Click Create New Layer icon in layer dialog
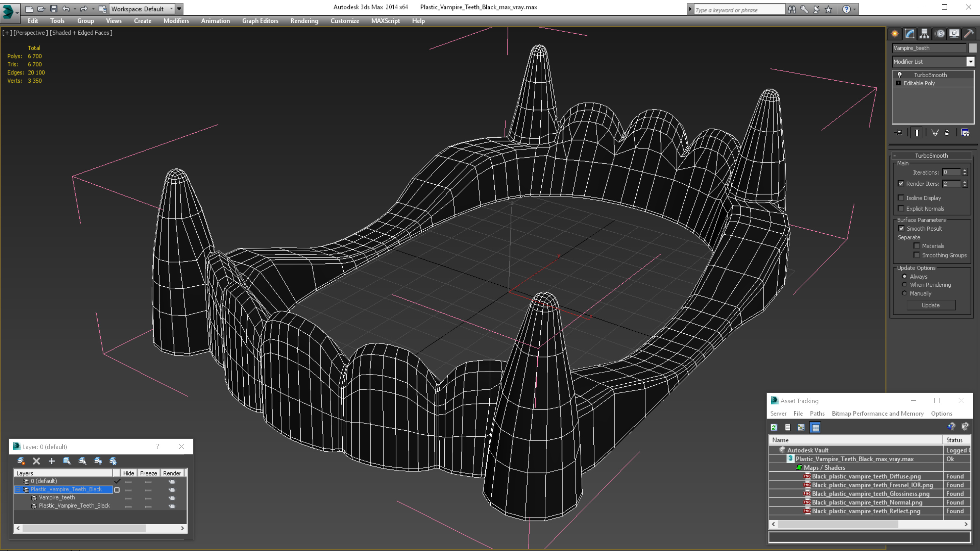The height and width of the screenshot is (551, 980). coord(21,461)
